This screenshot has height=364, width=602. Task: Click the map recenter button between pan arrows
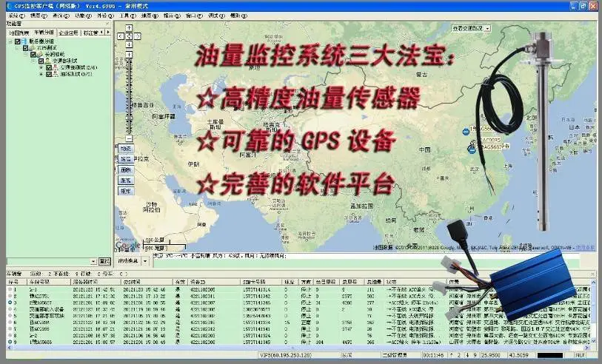pyautogui.click(x=129, y=36)
